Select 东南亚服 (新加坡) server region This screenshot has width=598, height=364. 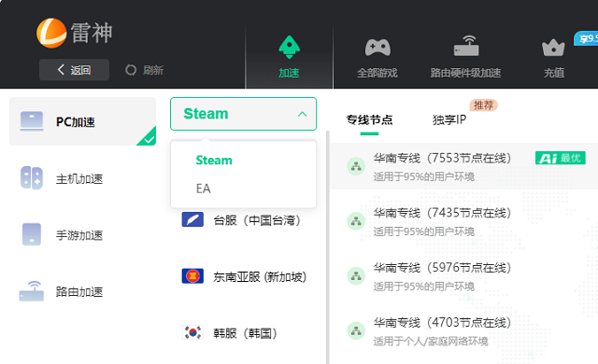tap(244, 276)
